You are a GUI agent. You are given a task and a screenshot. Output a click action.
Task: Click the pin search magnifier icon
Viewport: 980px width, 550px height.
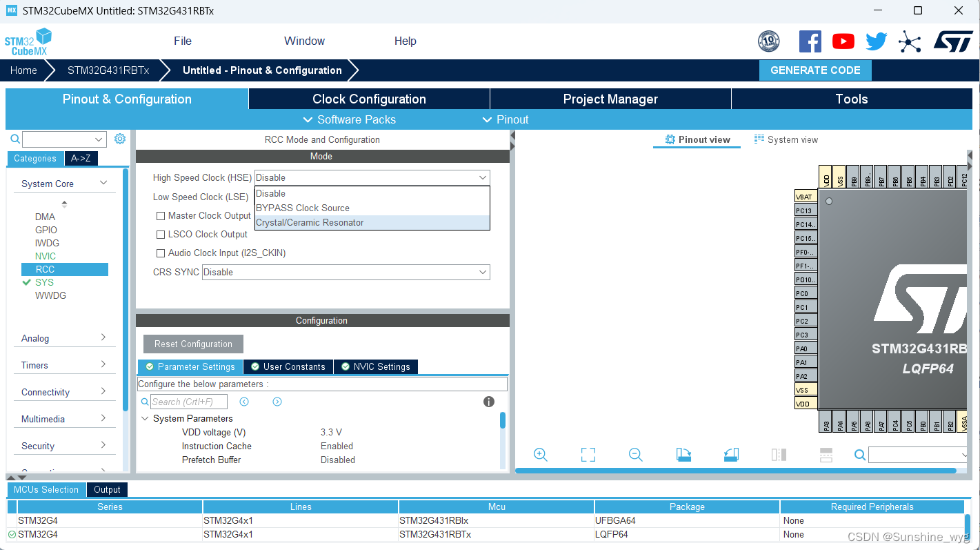coord(860,455)
